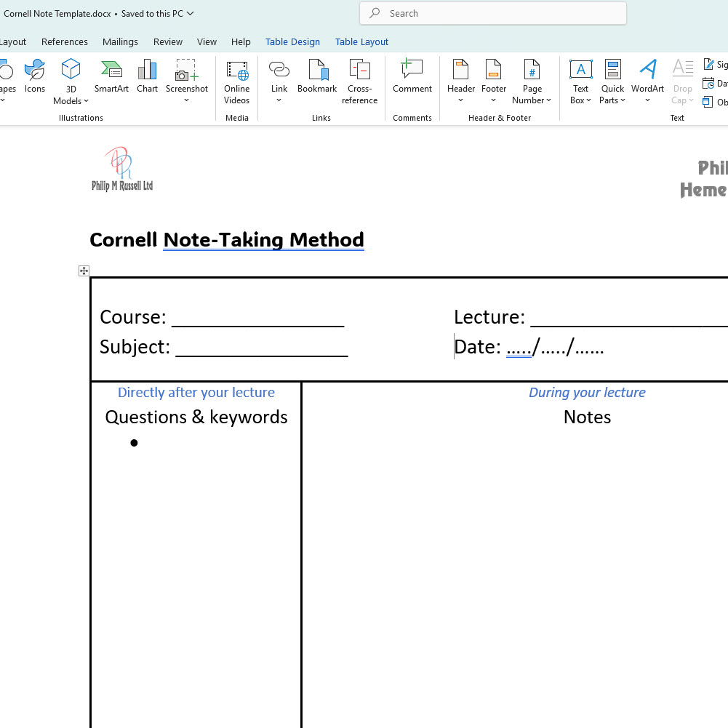The image size is (728, 728).
Task: Open the Review tab
Action: pyautogui.click(x=168, y=41)
